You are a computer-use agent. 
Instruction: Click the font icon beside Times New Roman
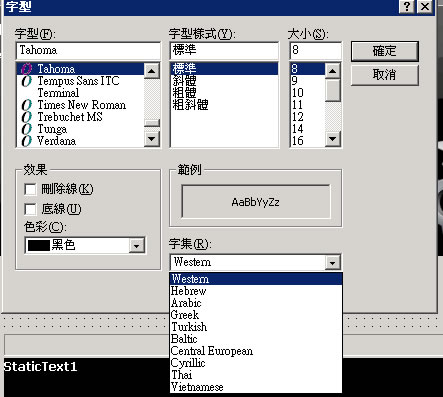tap(26, 105)
